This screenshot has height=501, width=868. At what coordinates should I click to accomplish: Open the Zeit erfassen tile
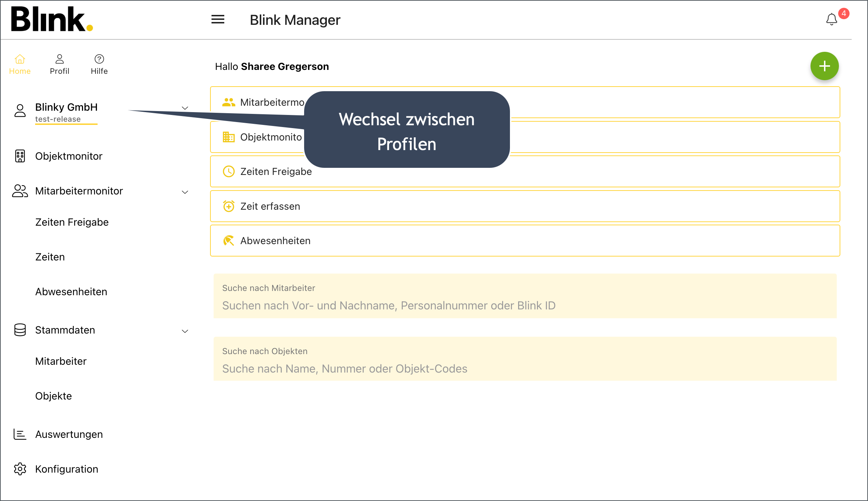tap(524, 206)
